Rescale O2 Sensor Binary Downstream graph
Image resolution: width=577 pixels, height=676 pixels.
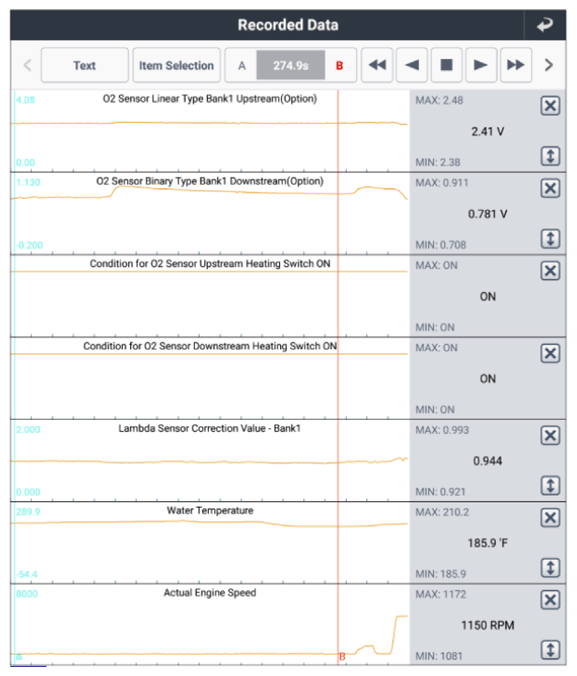550,239
